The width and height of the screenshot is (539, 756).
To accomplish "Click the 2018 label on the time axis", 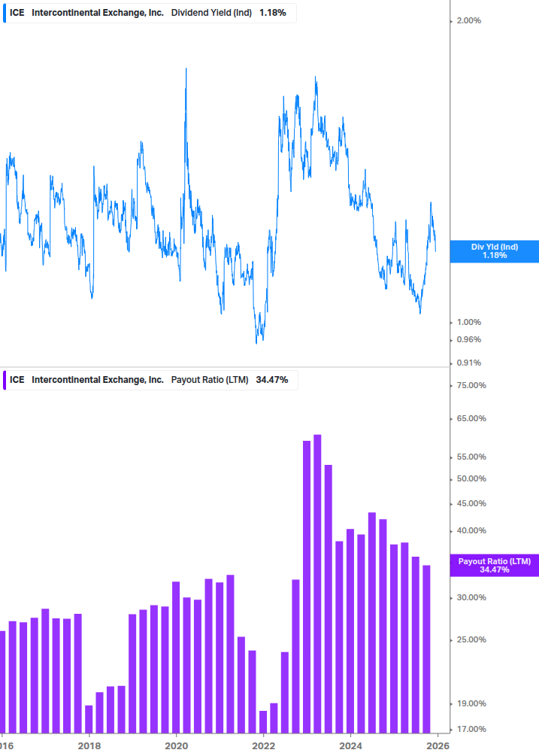I will pyautogui.click(x=89, y=746).
